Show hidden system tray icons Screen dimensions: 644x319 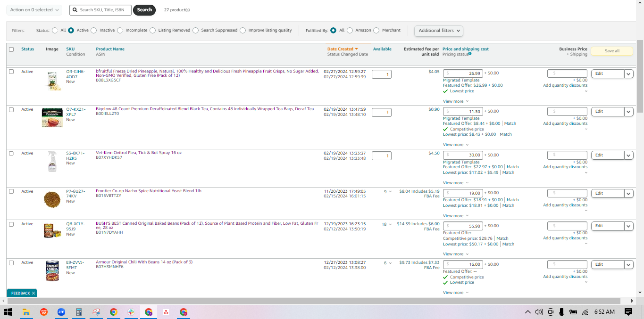click(x=527, y=312)
